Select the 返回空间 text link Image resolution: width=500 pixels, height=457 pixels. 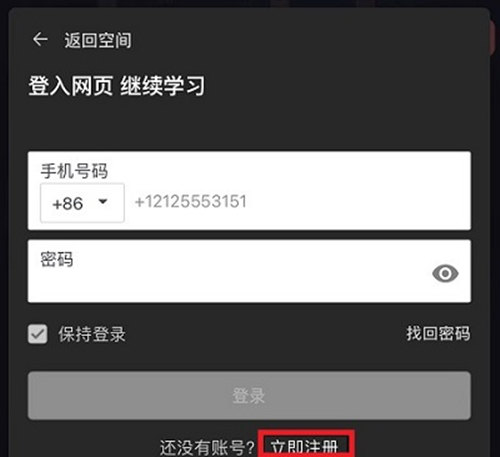click(x=98, y=40)
